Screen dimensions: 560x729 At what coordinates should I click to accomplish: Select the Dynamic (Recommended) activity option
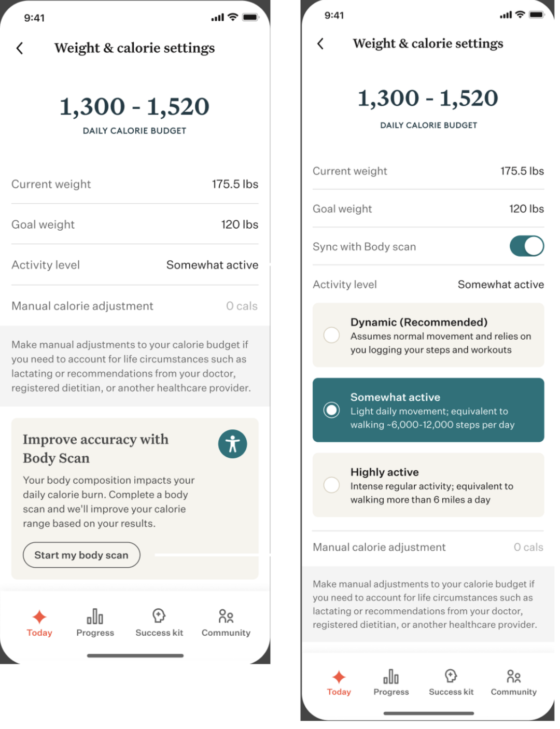click(x=332, y=335)
